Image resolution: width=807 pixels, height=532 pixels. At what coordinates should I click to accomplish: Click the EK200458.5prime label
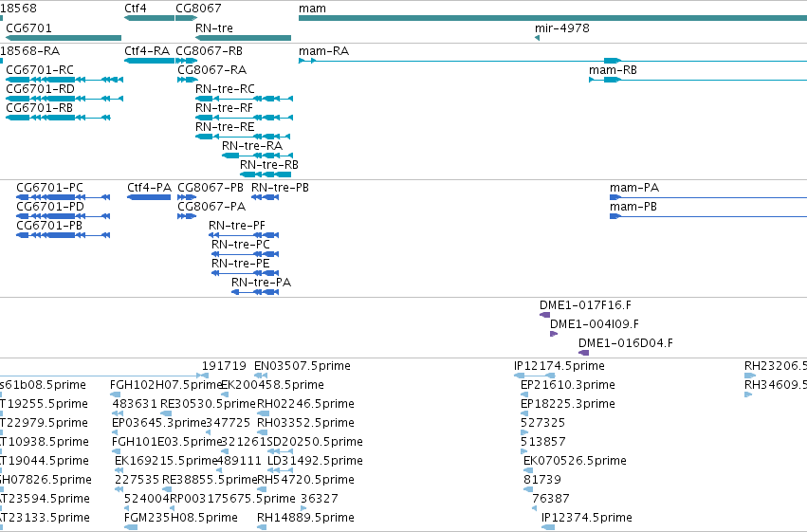(272, 385)
